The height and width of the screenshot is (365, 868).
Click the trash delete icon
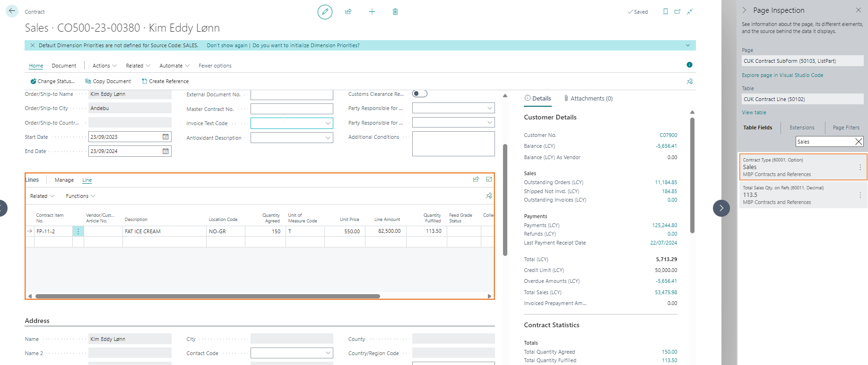click(x=395, y=12)
